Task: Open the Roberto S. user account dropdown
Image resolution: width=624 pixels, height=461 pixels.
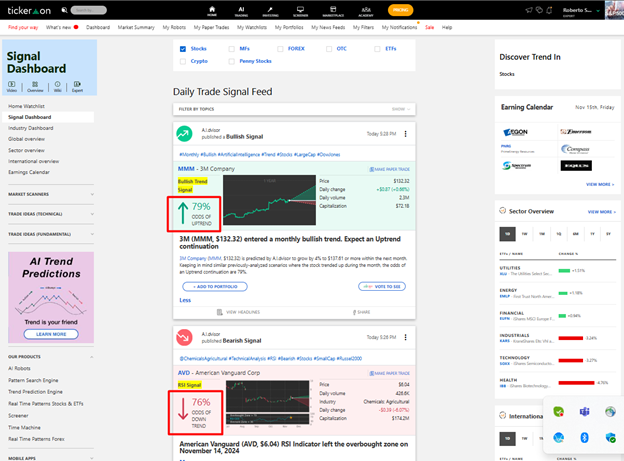Action: 581,11
